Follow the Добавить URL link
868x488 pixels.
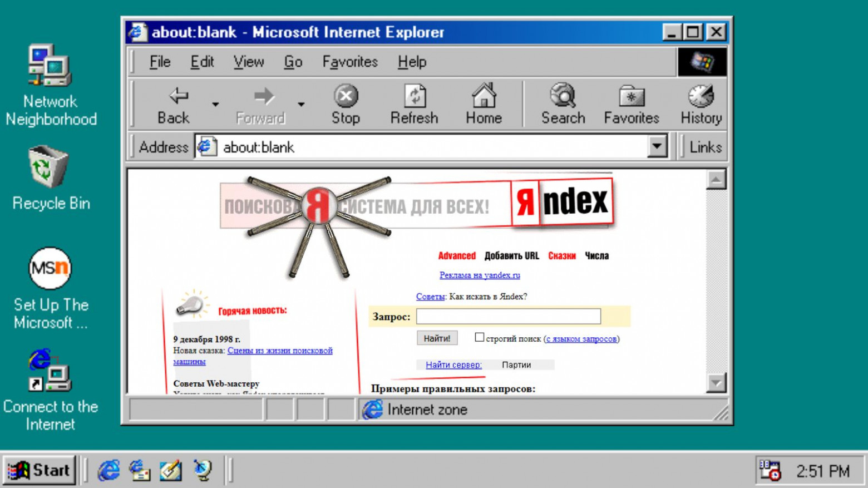pos(512,256)
